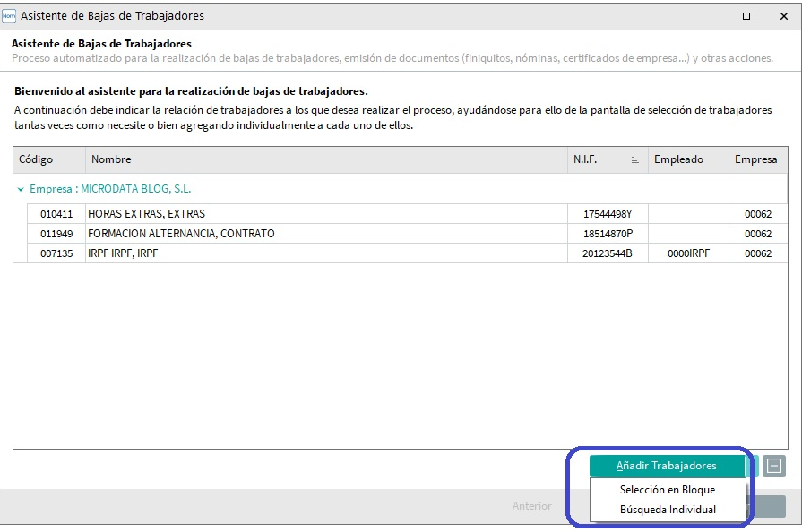Image resolution: width=802 pixels, height=532 pixels.
Task: Click the N.I.F. cell 17544498Y
Action: (x=608, y=214)
